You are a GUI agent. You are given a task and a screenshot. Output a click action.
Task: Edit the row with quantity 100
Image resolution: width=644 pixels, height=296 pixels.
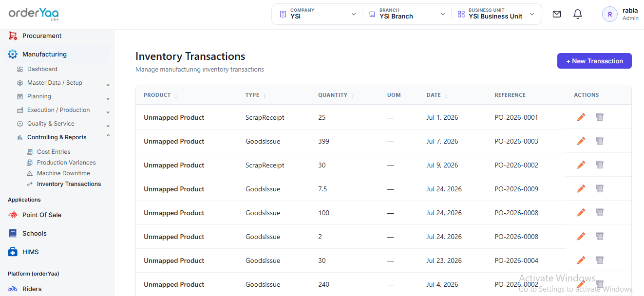[581, 213]
